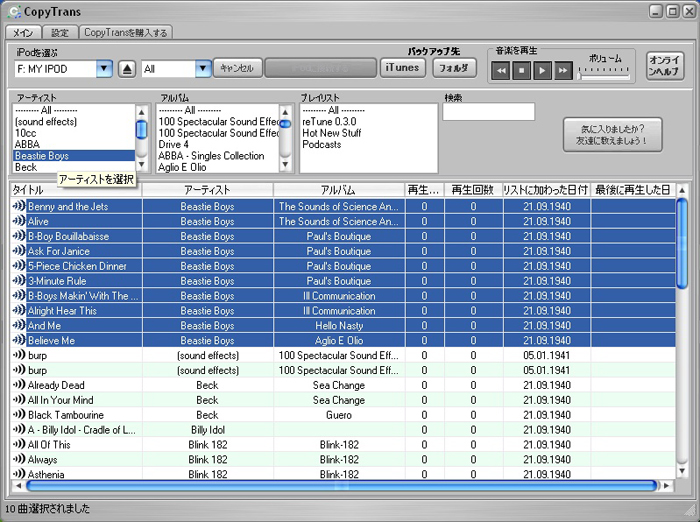Click the artist list scroll down arrow

(x=142, y=165)
